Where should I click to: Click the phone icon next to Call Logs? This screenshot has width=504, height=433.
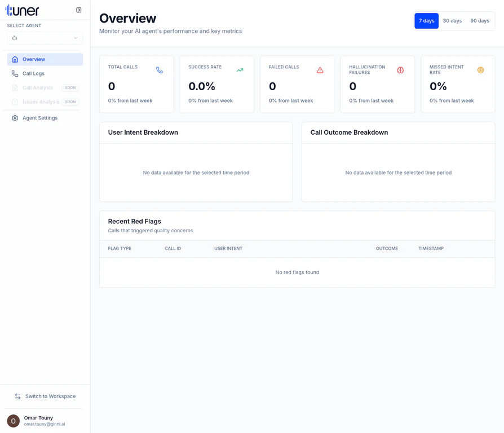tap(14, 73)
